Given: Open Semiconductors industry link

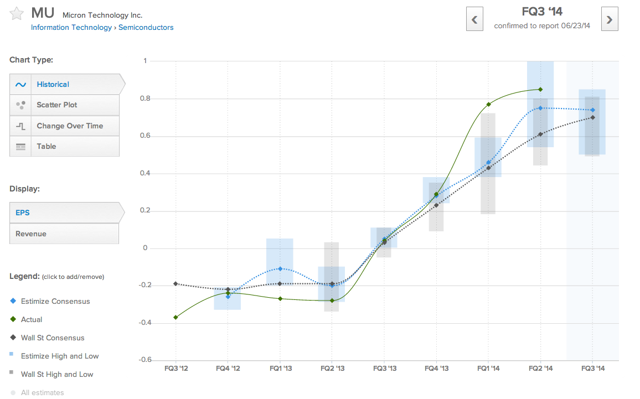Looking at the screenshot, I should click(x=146, y=27).
